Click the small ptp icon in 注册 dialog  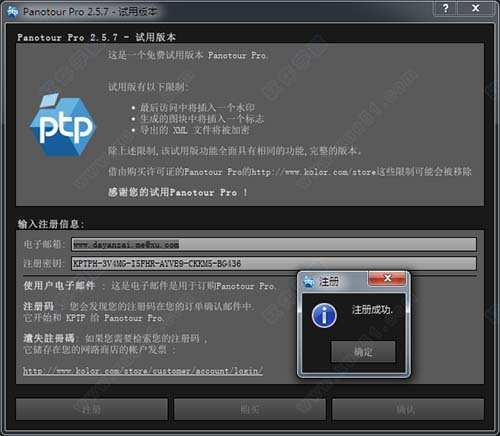[x=309, y=282]
